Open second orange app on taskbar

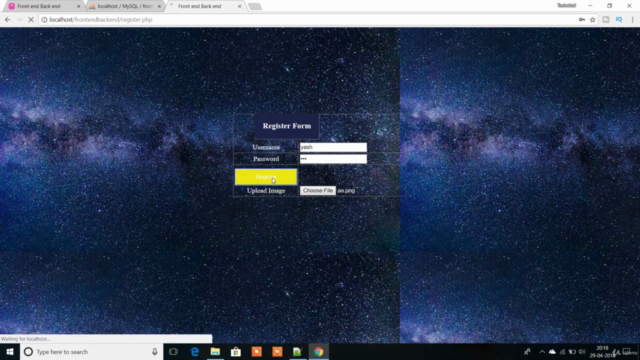(x=277, y=351)
